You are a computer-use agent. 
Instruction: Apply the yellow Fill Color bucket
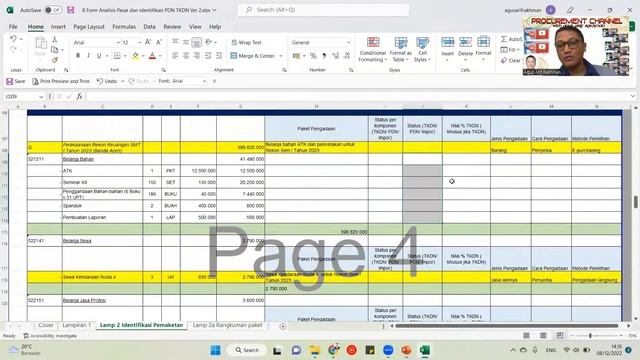(x=135, y=56)
